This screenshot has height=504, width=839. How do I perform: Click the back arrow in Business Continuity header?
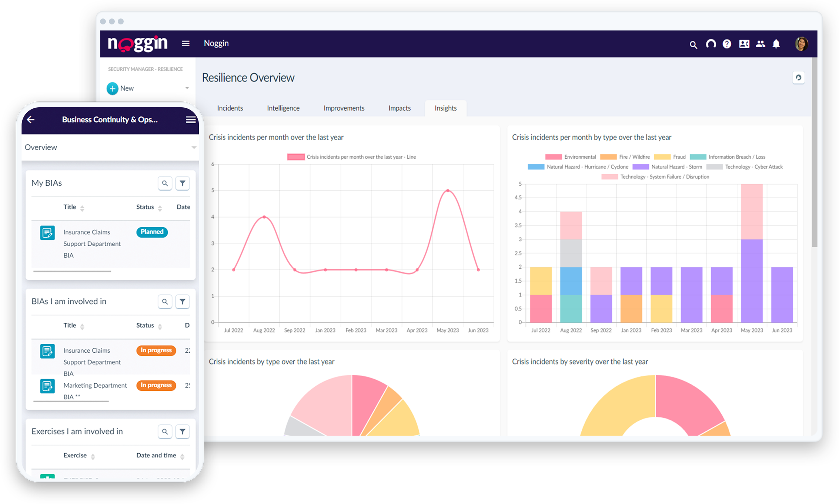pos(31,120)
